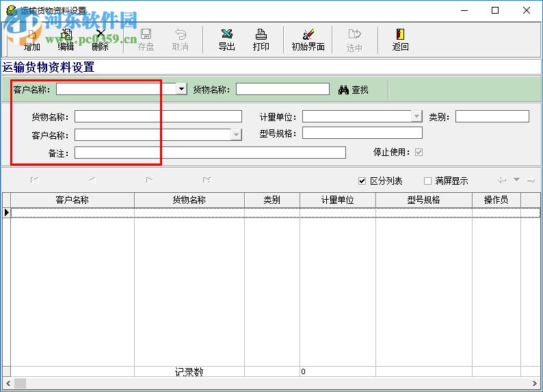Click the 计量单位 column header

pos(338,200)
